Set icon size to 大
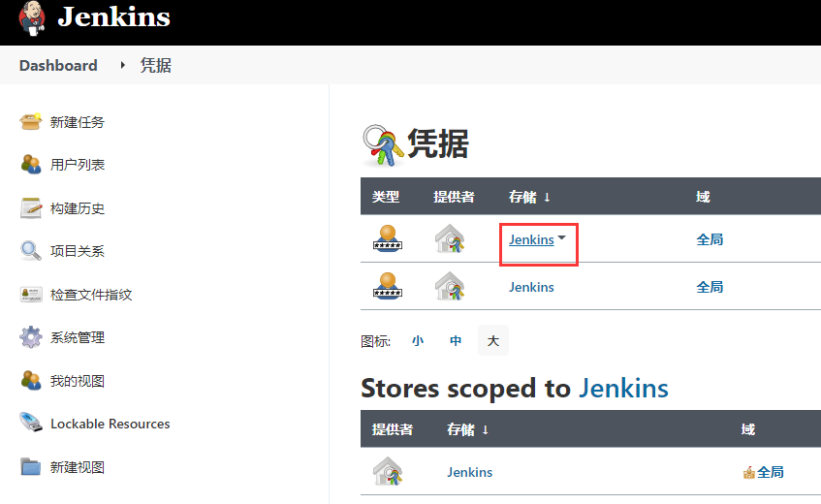 (x=493, y=341)
